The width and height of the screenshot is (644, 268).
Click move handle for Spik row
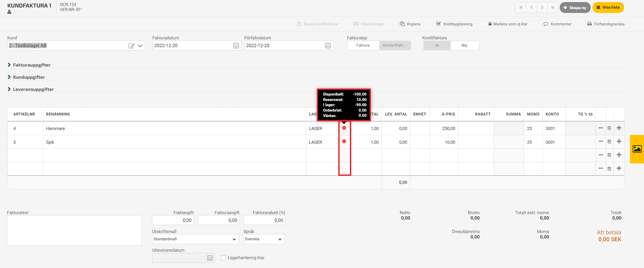(619, 141)
